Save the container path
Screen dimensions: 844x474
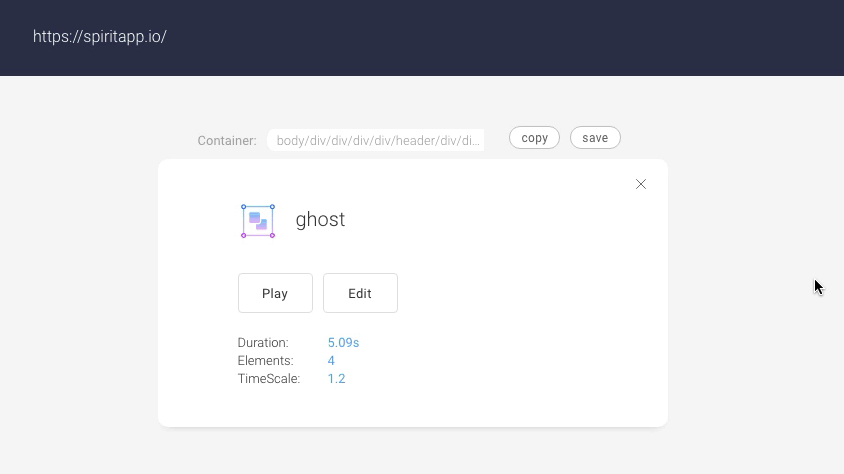(595, 138)
